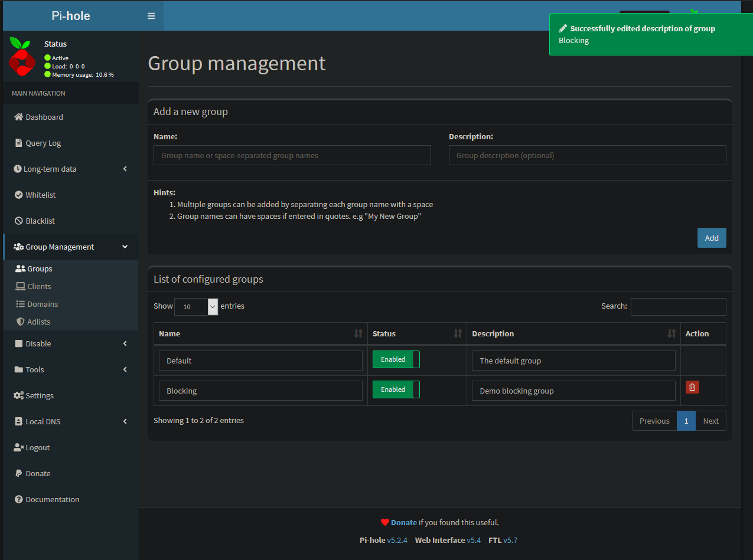The width and height of the screenshot is (753, 560).
Task: Expand the Tools menu chevron
Action: tap(125, 369)
